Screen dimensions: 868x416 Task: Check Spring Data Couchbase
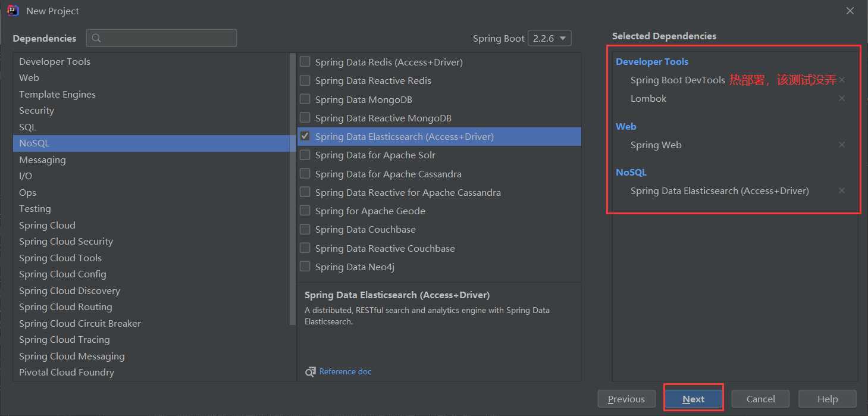coord(305,229)
